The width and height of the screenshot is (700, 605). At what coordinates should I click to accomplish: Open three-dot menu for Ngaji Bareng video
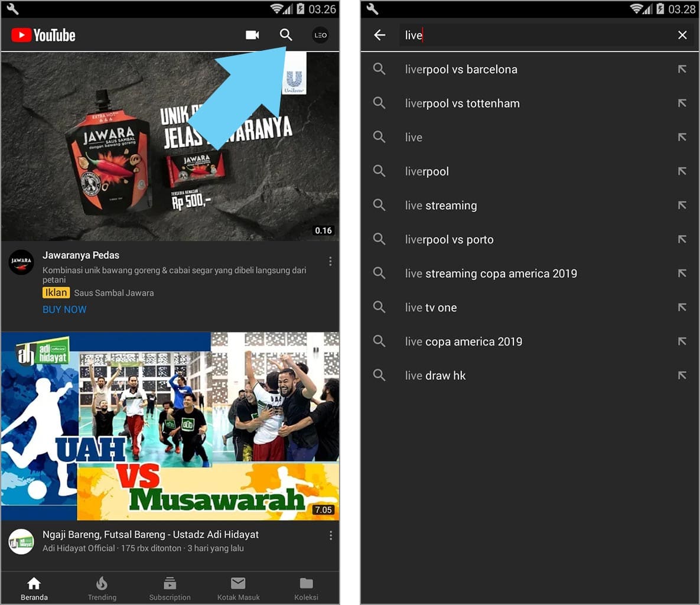(330, 535)
